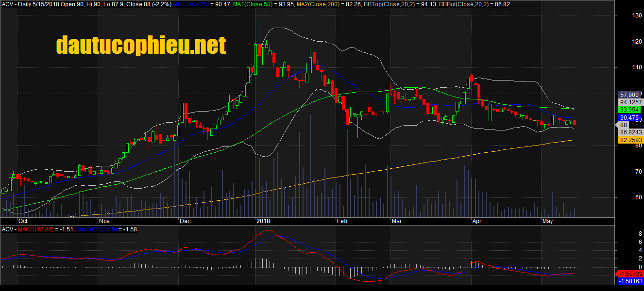Click the May date axis label
This screenshot has height=291, width=644.
point(548,220)
